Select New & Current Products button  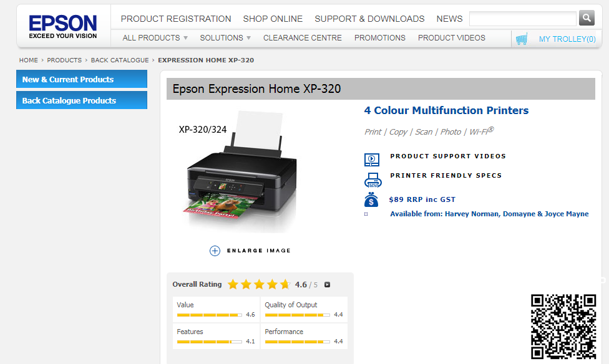tap(82, 79)
